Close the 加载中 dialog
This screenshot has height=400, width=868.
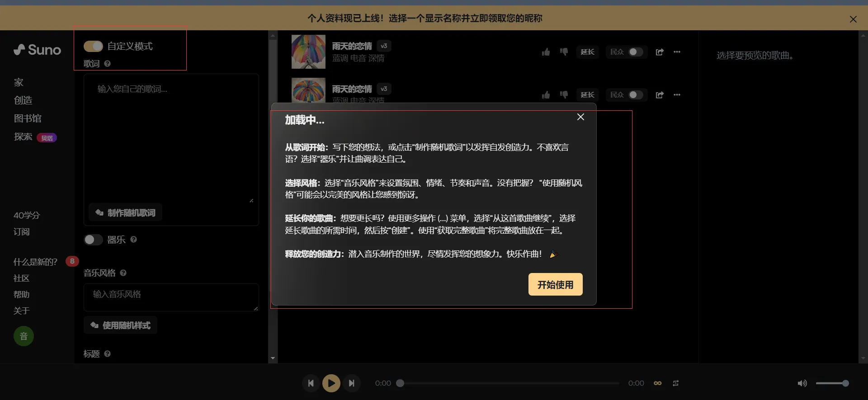[x=581, y=117]
